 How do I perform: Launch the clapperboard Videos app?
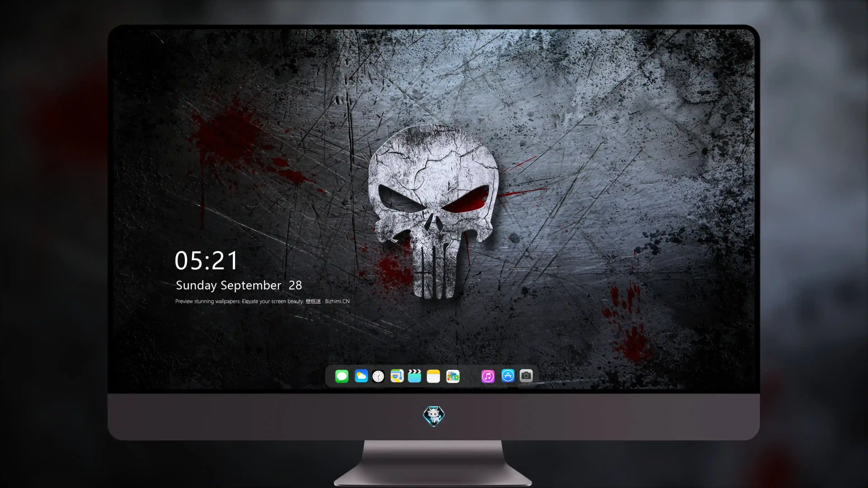tap(415, 376)
